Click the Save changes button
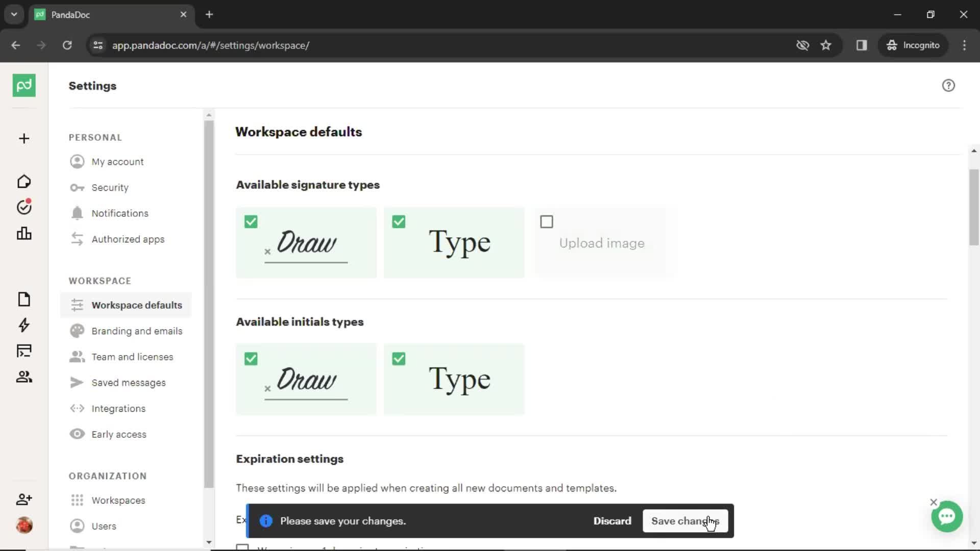The image size is (980, 551). [685, 521]
